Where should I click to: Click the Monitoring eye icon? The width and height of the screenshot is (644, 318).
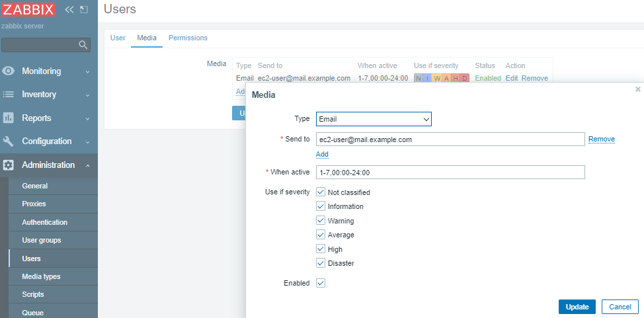coord(8,71)
